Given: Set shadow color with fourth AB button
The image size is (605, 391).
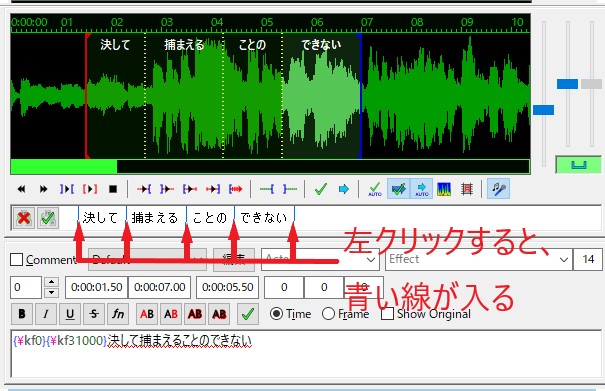Looking at the screenshot, I should pos(219,314).
